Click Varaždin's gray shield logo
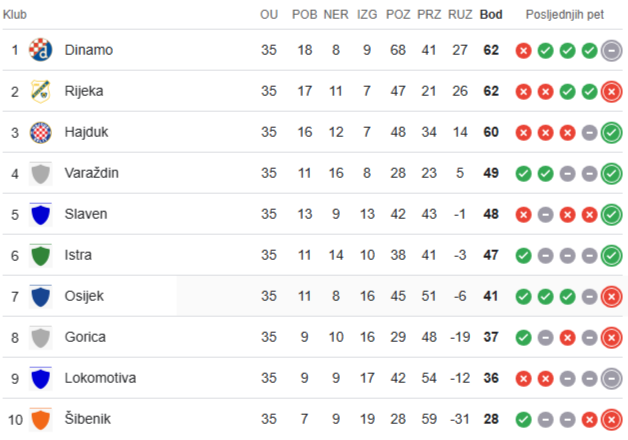Screen dimensions: 628x440 pyautogui.click(x=40, y=173)
